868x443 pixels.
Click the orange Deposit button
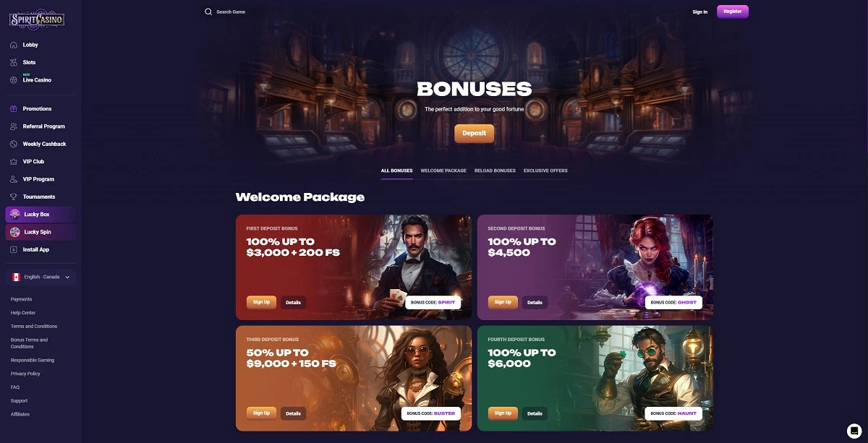click(475, 133)
